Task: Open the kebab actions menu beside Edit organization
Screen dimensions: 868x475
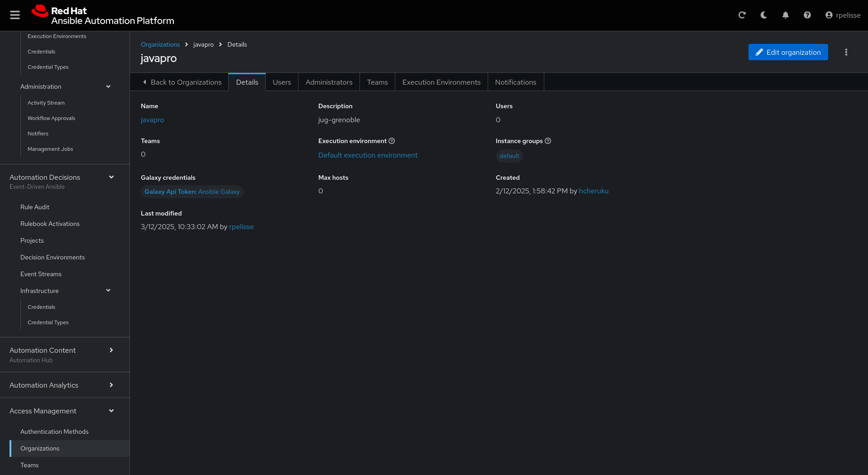Action: tap(846, 52)
